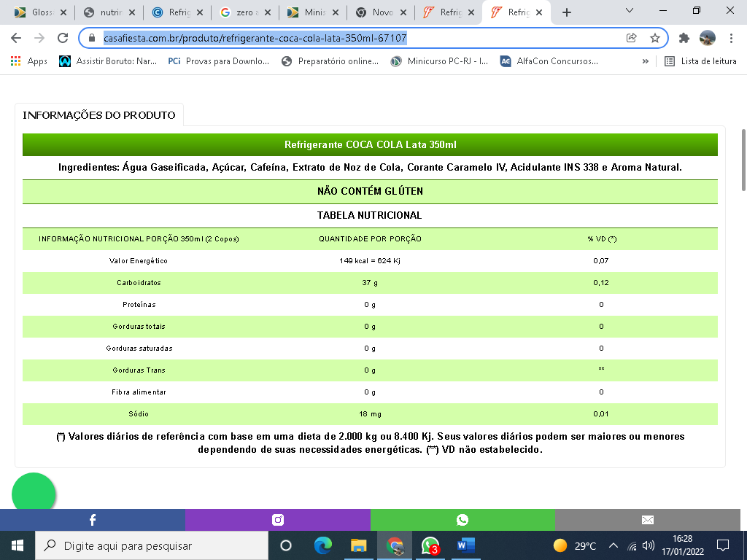Open the notification center icon
This screenshot has height=560, width=747.
(723, 545)
